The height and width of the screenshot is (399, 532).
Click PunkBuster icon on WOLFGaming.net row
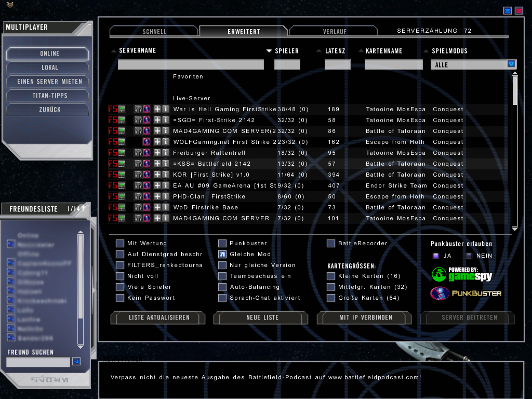pos(147,142)
